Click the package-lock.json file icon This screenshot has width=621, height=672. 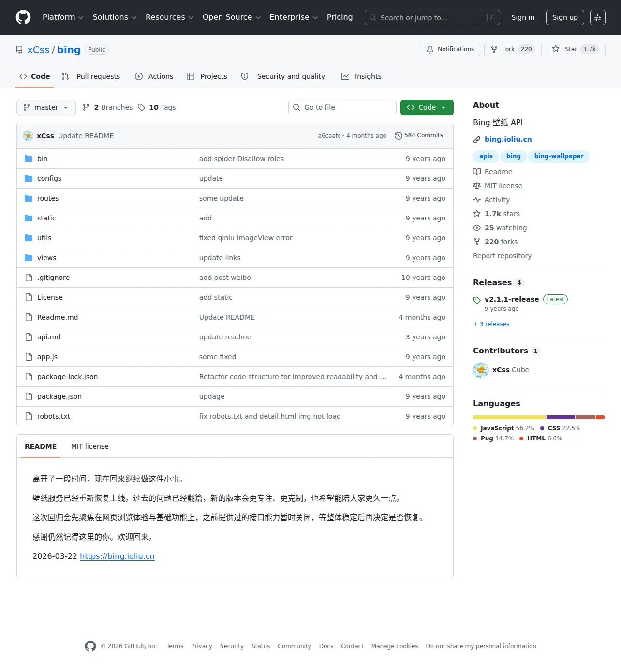click(29, 377)
